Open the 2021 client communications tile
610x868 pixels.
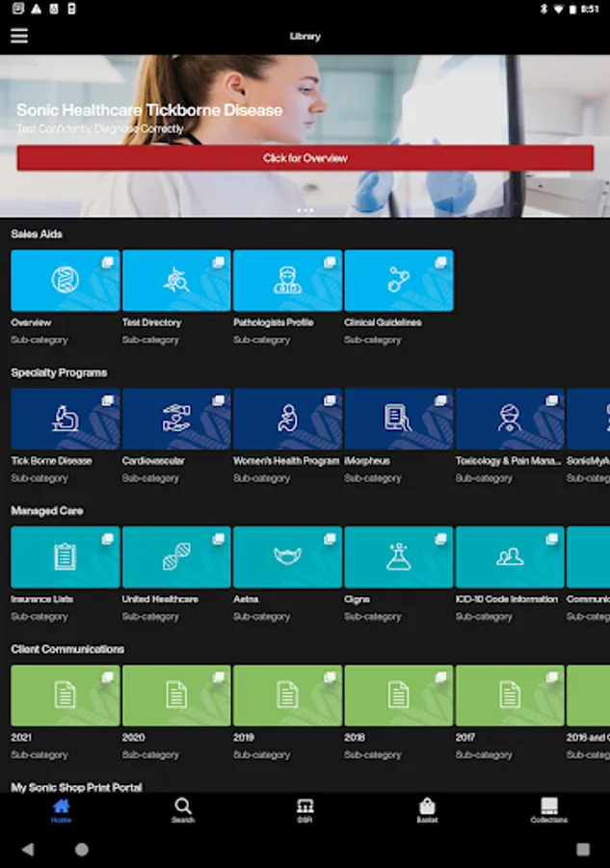(x=66, y=695)
